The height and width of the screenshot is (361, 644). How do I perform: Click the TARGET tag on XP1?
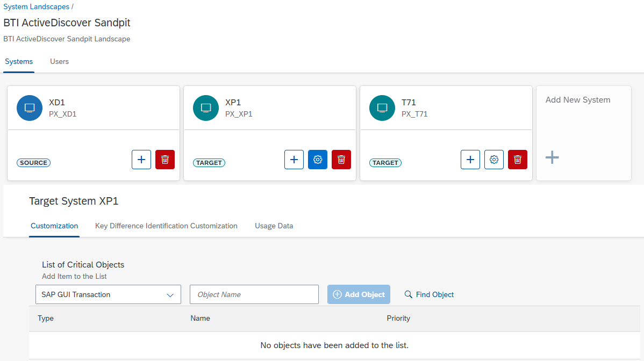(x=209, y=163)
